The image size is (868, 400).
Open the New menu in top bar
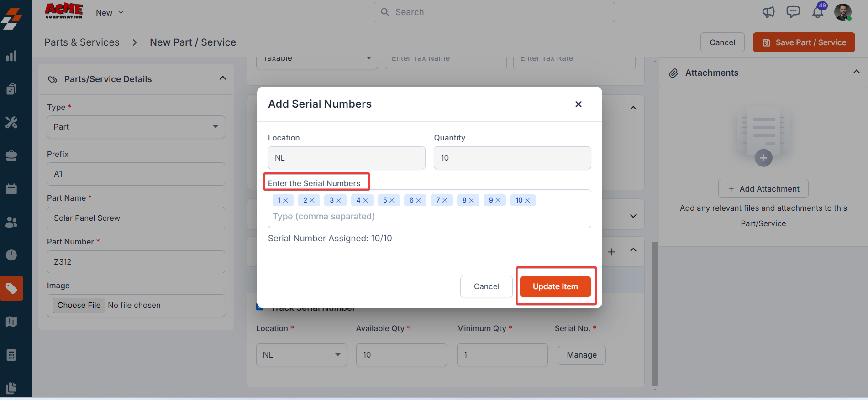click(x=110, y=13)
